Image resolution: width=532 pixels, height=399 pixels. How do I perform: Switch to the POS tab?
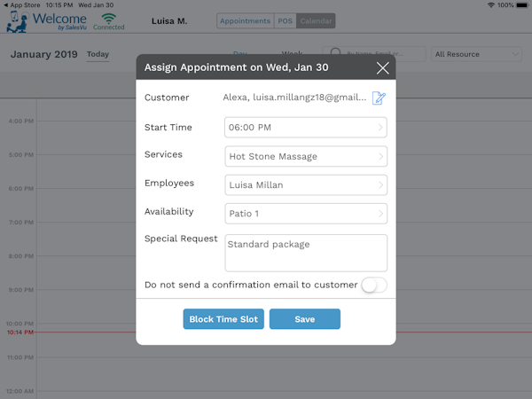pos(285,21)
